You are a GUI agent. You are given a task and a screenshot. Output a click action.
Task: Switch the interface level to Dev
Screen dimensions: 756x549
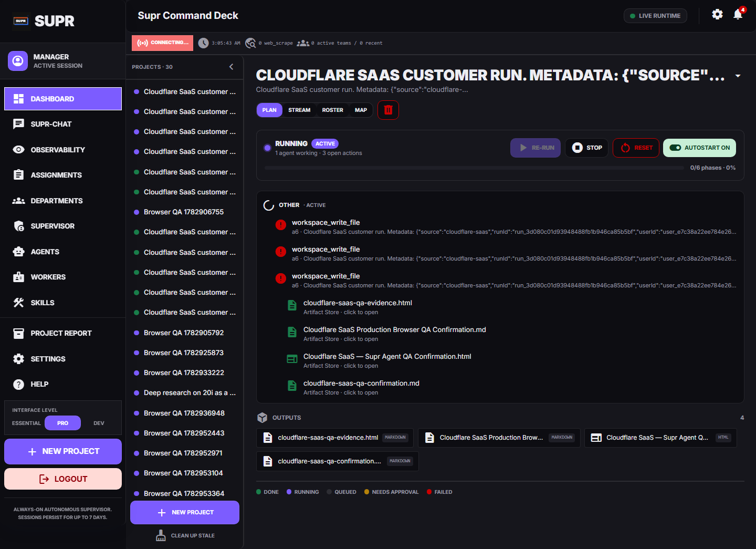click(x=99, y=423)
